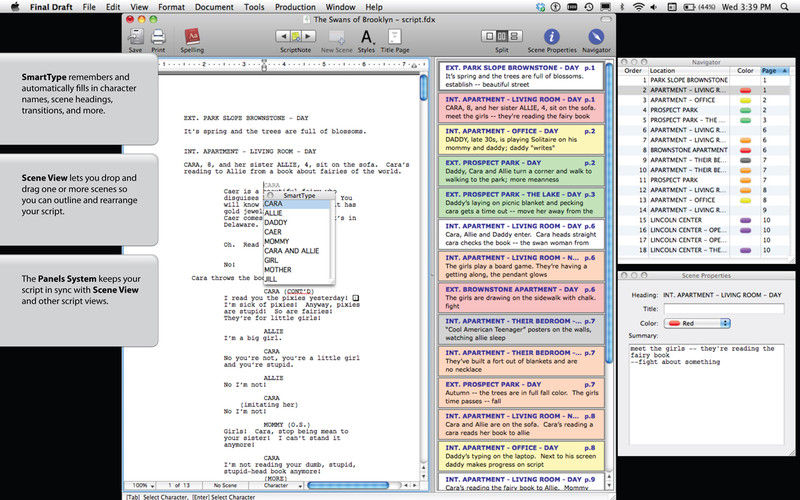Insert a ScriptNote with the yellow note icon
The width and height of the screenshot is (800, 500).
(x=296, y=36)
